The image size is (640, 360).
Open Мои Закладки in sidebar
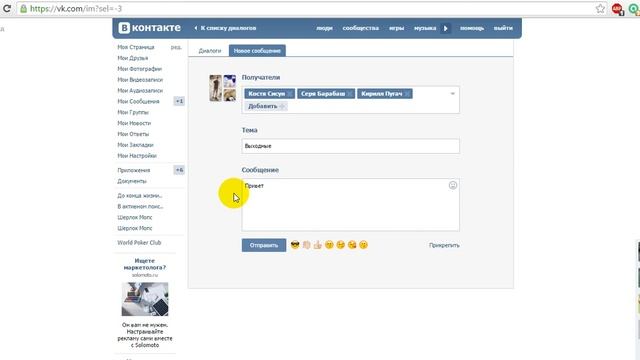click(x=136, y=144)
